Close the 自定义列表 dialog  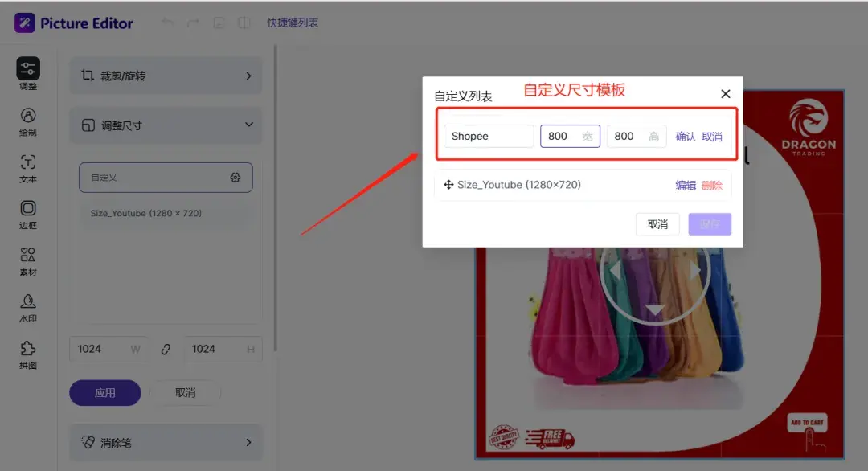726,94
